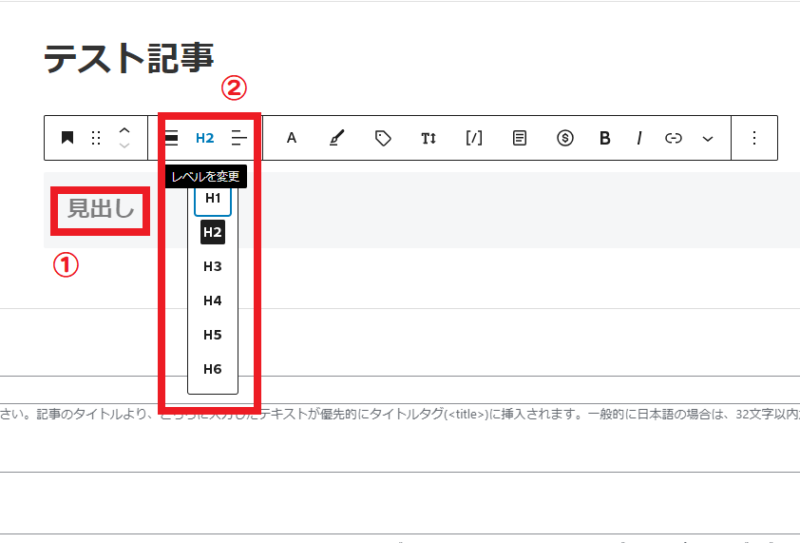800x543 pixels.
Task: Move the block up with the up arrow
Action: coord(124,130)
